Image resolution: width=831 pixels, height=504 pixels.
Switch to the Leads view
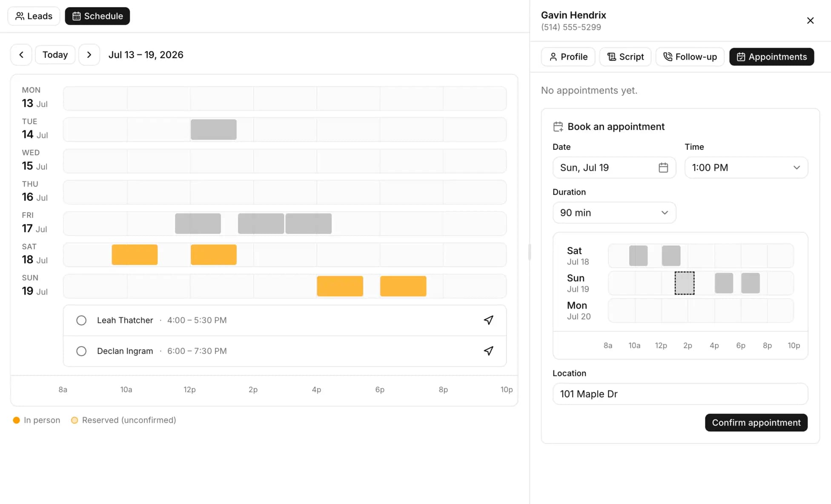point(34,16)
